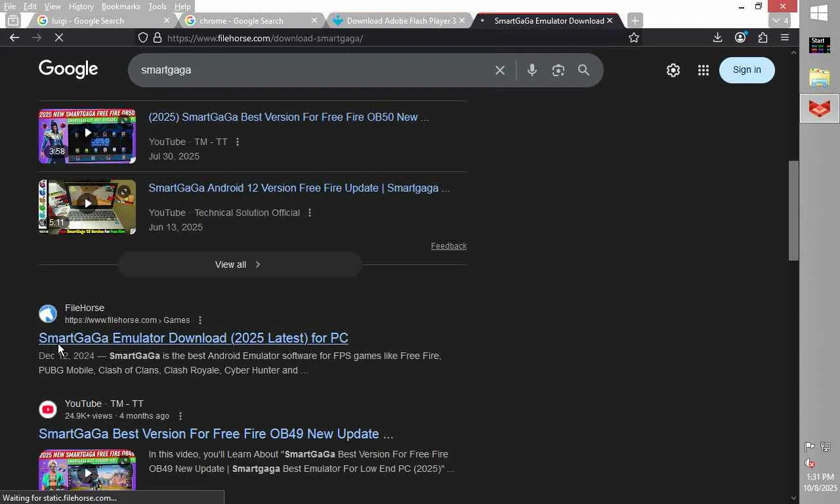The width and height of the screenshot is (840, 504).
Task: Click the FileHorse site favicon
Action: (48, 314)
